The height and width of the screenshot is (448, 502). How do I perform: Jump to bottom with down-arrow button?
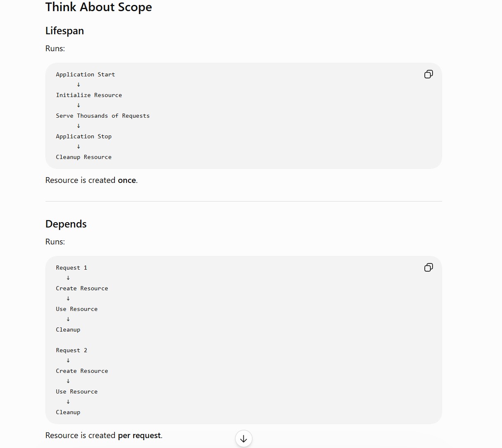(x=244, y=439)
